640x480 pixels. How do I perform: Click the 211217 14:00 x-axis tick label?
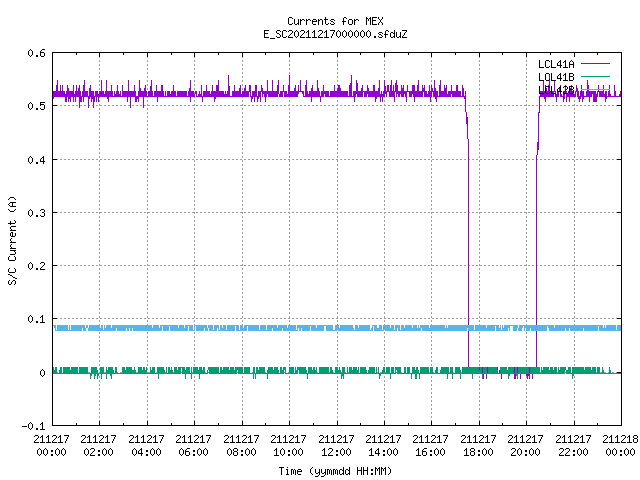click(x=383, y=445)
